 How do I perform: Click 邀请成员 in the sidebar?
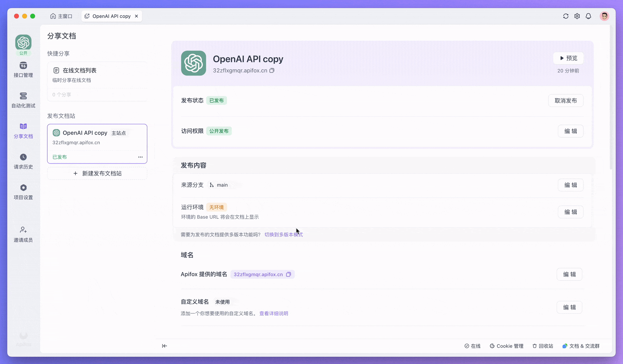23,234
